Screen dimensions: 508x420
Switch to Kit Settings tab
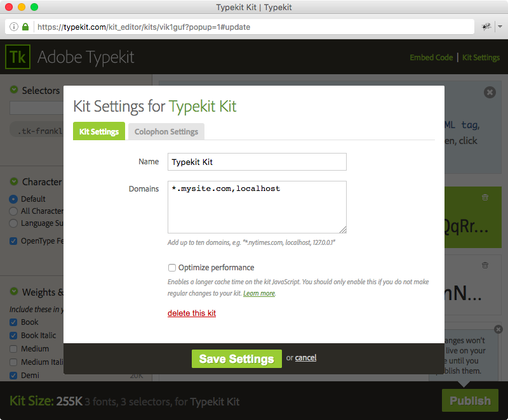(99, 131)
